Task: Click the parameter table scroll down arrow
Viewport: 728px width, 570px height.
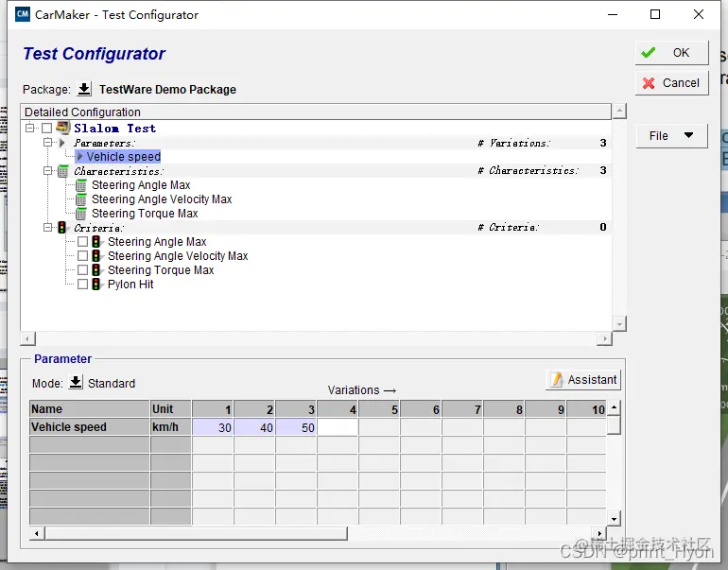Action: coord(614,519)
